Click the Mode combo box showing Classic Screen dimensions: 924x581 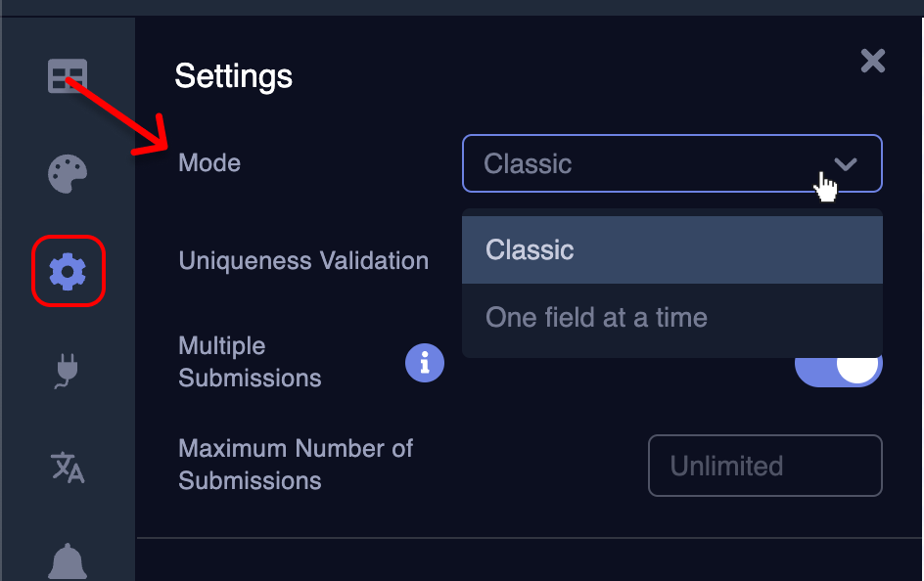pyautogui.click(x=646, y=163)
